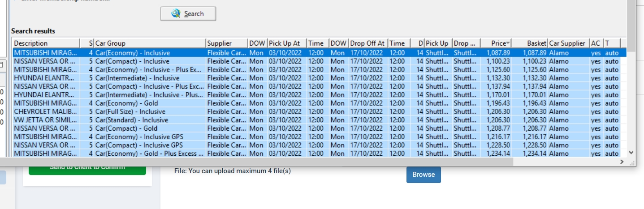This screenshot has width=644, height=209.
Task: Sort by the AC column header
Action: [x=596, y=43]
